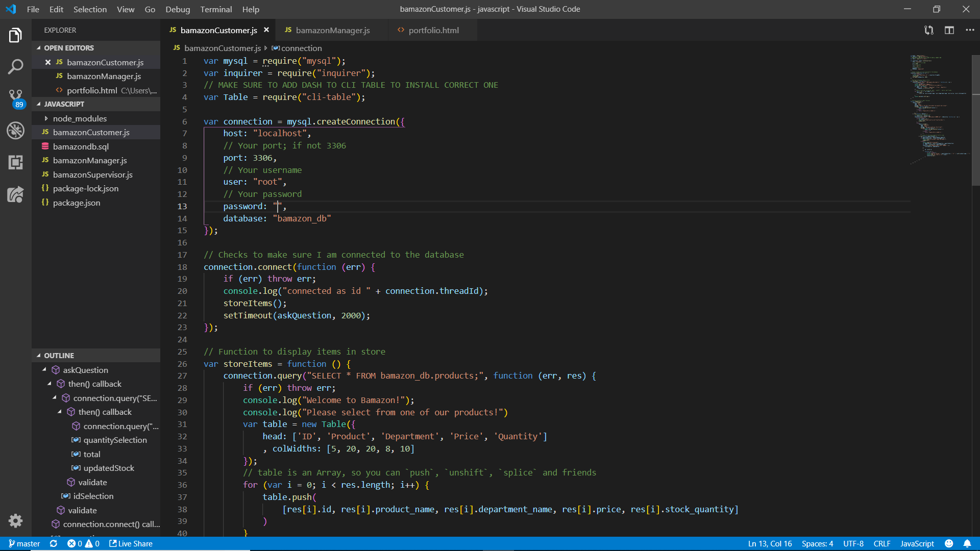Open Source Control view with 89 badge
980x551 pixels.
click(15, 98)
